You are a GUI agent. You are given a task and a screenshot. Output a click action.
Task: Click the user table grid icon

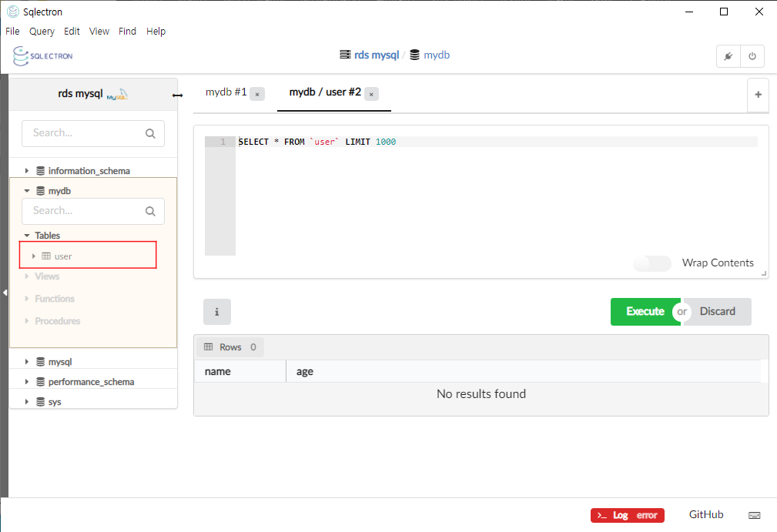46,256
